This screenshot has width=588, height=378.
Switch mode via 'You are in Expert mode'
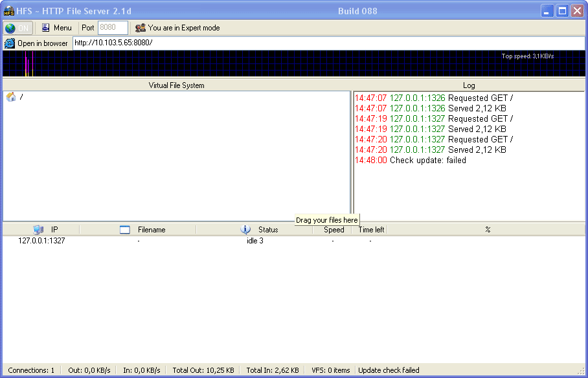tap(177, 28)
